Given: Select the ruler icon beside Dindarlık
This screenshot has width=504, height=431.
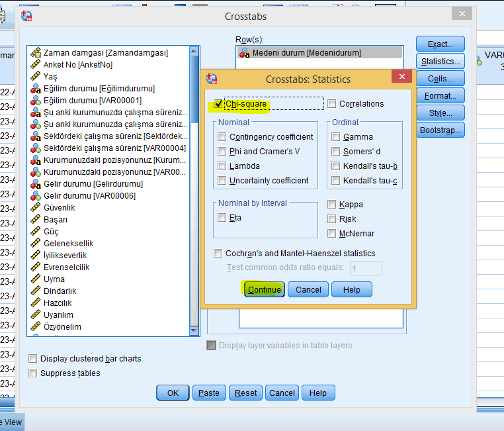Looking at the screenshot, I should pyautogui.click(x=36, y=291).
